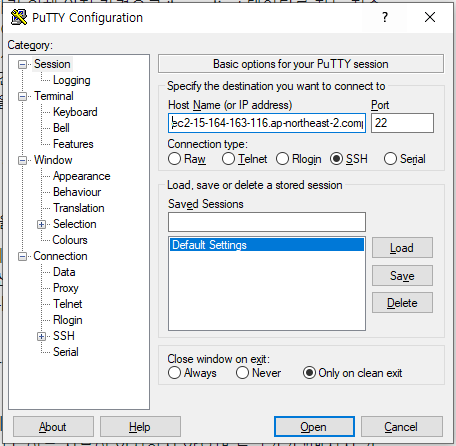Viewport: 456px width, 446px height.
Task: Open Behaviour settings
Action: tap(77, 192)
